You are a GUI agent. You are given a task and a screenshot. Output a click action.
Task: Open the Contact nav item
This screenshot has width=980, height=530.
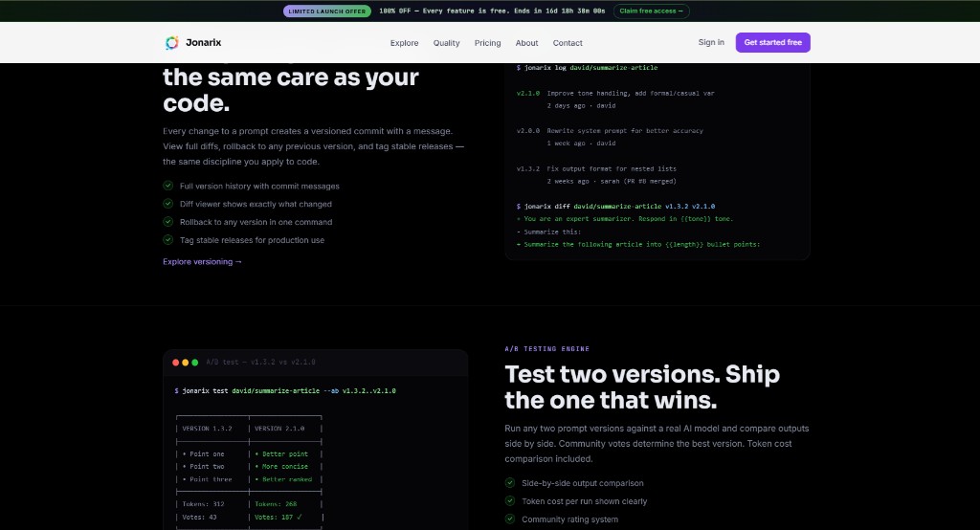[568, 43]
